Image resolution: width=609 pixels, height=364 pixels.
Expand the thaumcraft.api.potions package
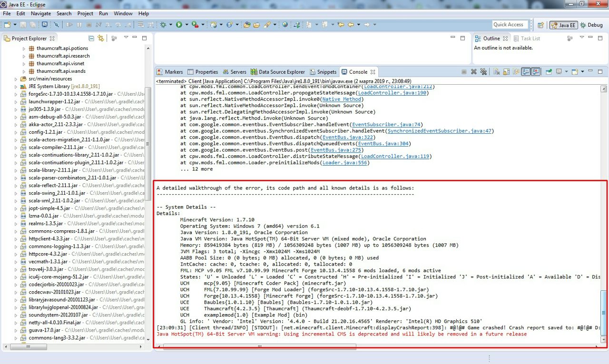(25, 49)
